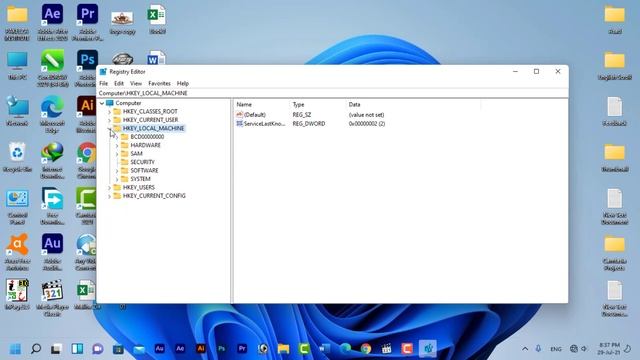Image resolution: width=640 pixels, height=360 pixels.
Task: Open Photoshop shortcut on the desktop
Action: 87,60
